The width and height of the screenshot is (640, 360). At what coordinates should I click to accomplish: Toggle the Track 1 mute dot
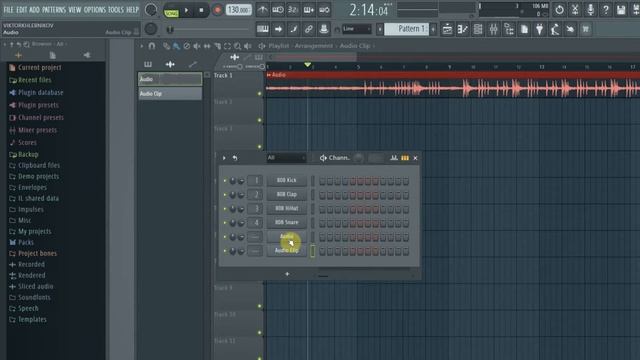click(260, 93)
